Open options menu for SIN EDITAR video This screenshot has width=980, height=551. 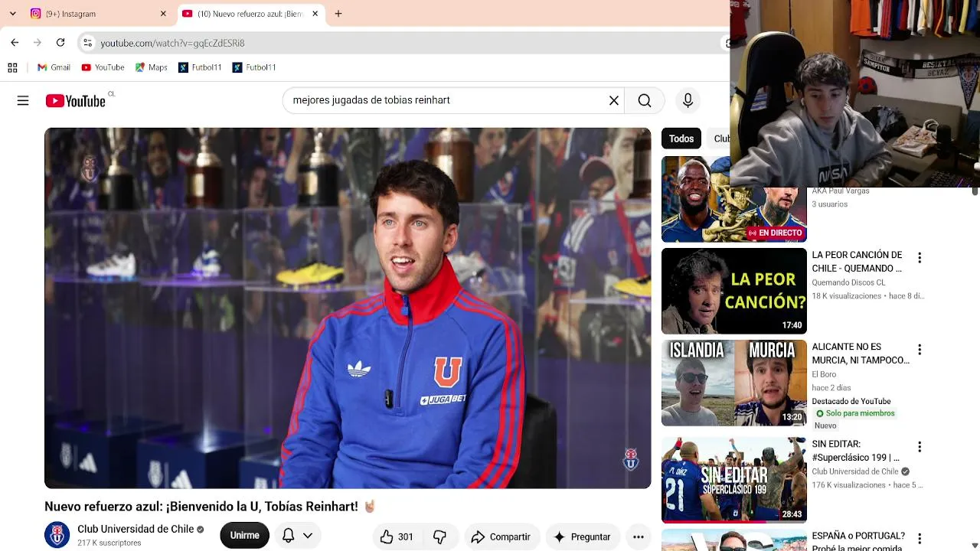pyautogui.click(x=920, y=447)
